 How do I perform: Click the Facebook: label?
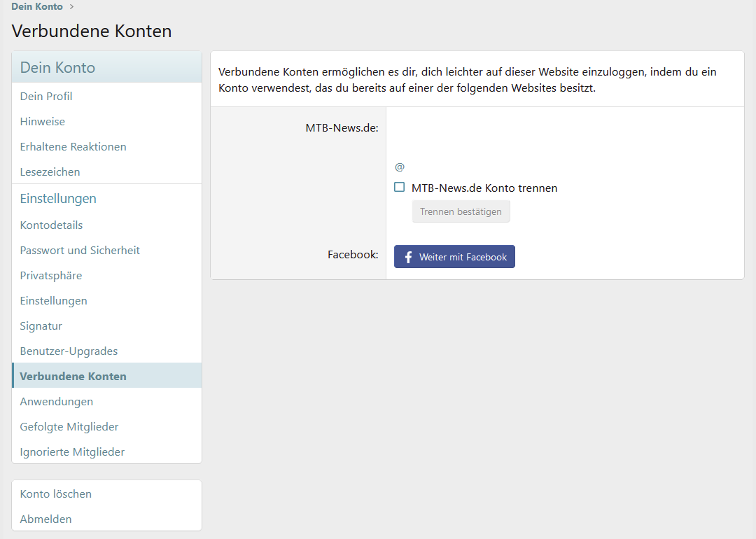point(353,255)
